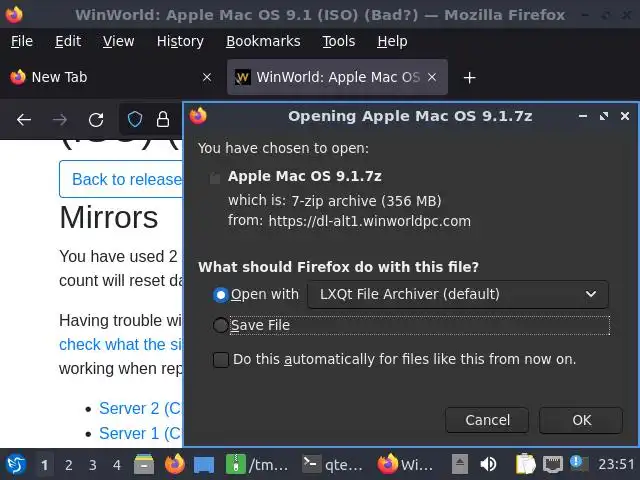Open the update notification tray icon
The height and width of the screenshot is (480, 640).
pos(579,464)
